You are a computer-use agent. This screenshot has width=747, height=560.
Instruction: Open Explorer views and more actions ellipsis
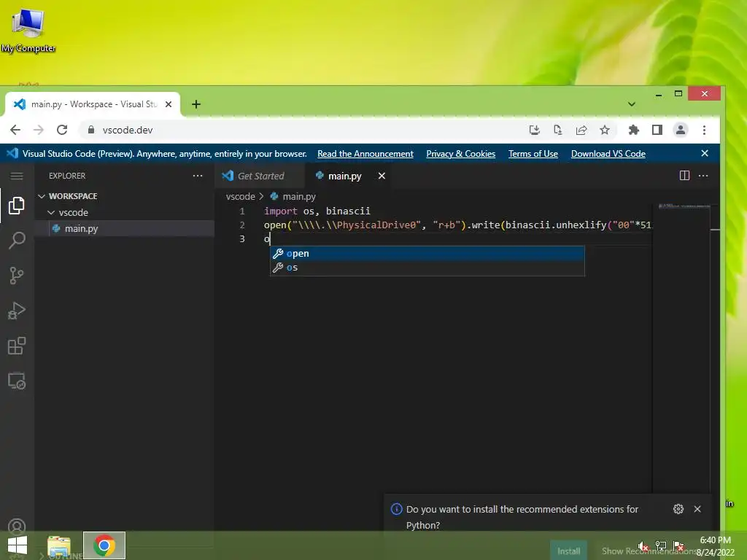198,176
